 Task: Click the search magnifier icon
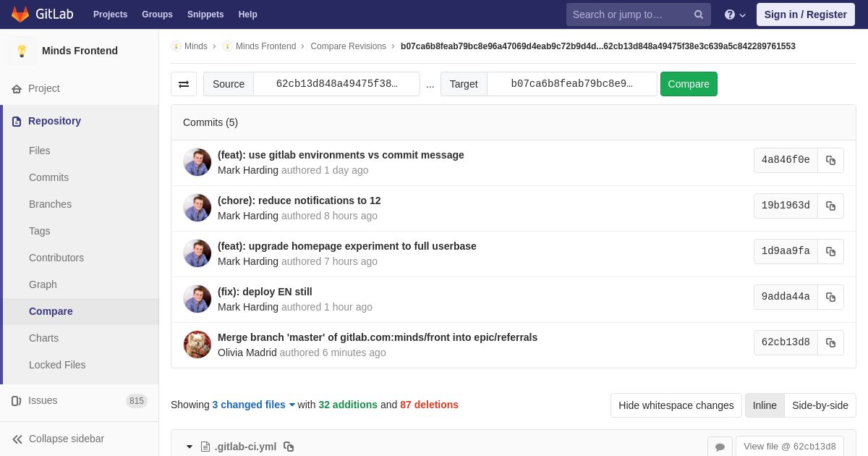coord(698,14)
